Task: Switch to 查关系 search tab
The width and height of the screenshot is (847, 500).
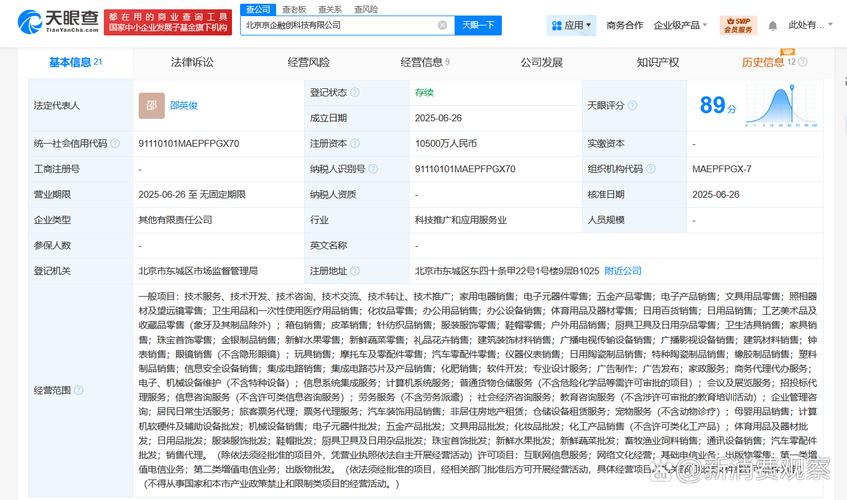Action: (x=330, y=10)
